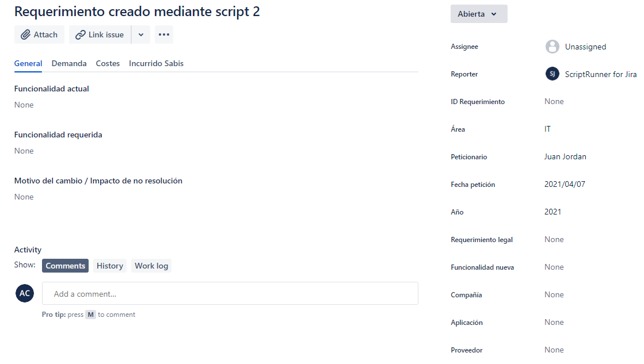Click the ScriptRunner for Jira reporter name
Image resolution: width=644 pixels, height=364 pixels.
click(600, 74)
